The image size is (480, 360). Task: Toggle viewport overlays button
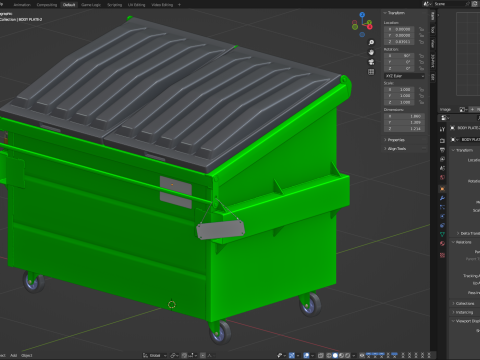click(x=306, y=355)
